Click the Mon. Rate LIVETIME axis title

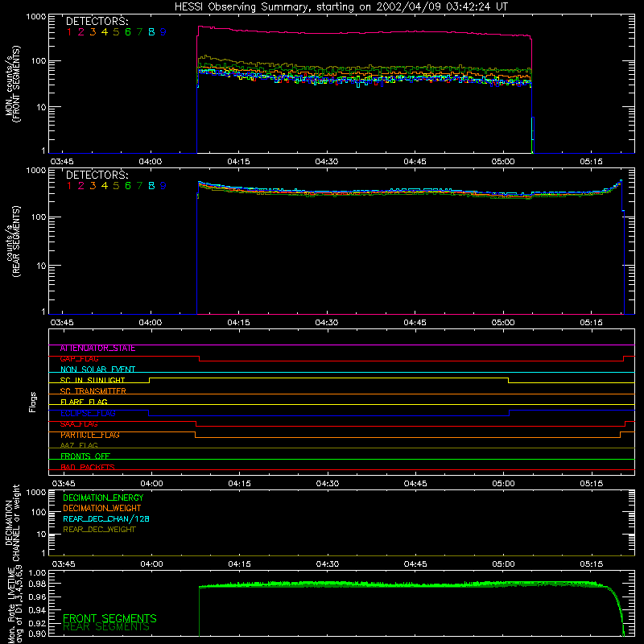[x=14, y=606]
